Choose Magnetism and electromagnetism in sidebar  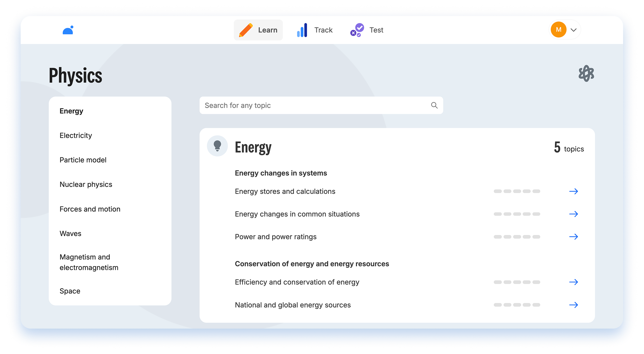pos(89,262)
